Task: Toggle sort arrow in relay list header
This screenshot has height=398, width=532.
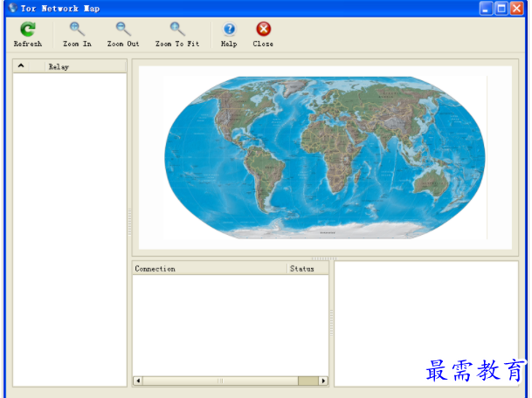Action: (x=22, y=66)
